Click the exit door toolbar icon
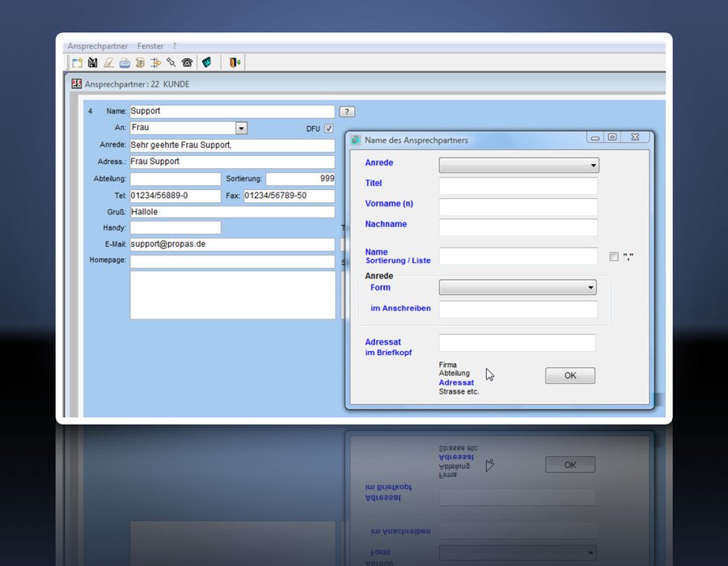Screen dimensions: 728x566 235,62
